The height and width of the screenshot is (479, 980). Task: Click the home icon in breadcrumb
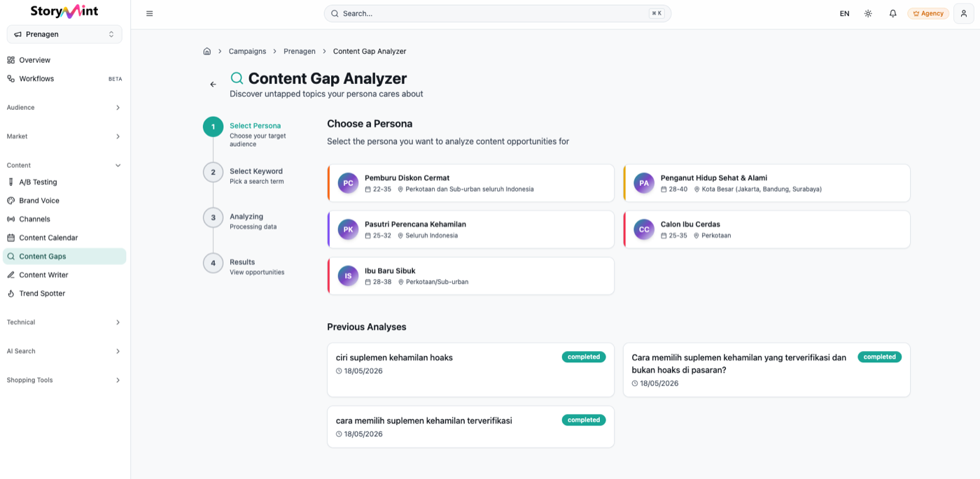207,51
